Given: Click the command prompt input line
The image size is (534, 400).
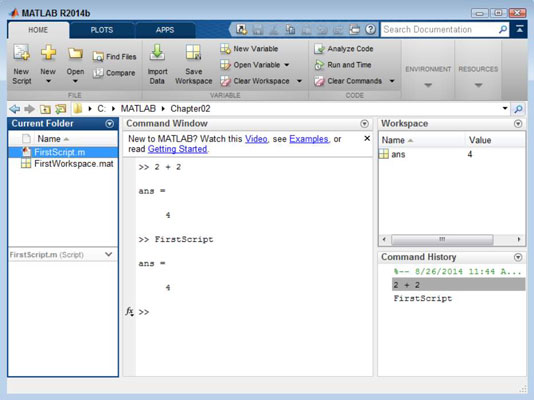Looking at the screenshot, I should point(254,312).
